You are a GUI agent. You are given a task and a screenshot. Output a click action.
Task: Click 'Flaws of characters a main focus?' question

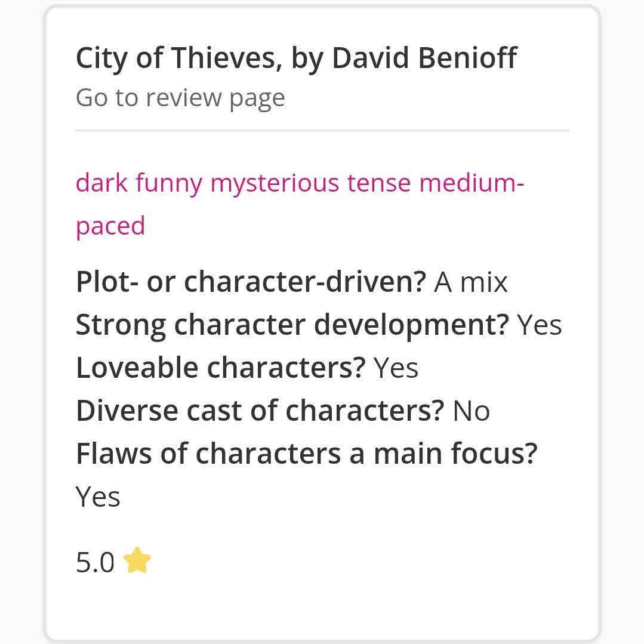click(307, 454)
